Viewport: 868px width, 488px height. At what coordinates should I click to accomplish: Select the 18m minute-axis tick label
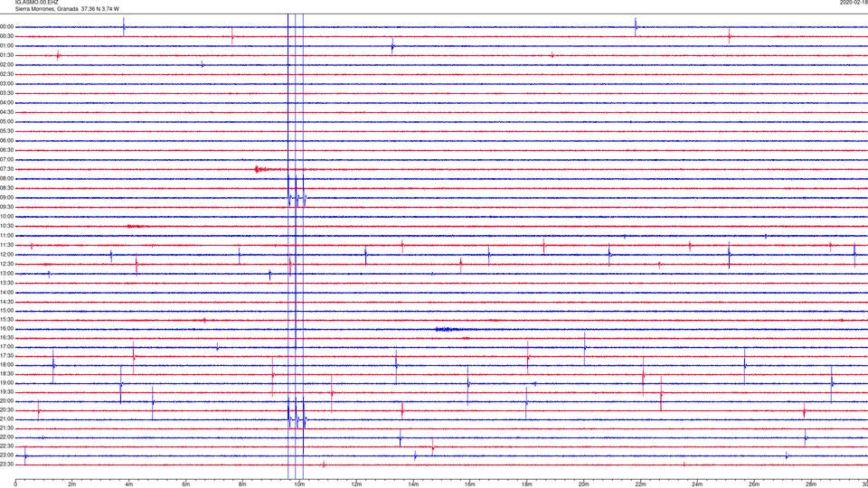coord(526,484)
